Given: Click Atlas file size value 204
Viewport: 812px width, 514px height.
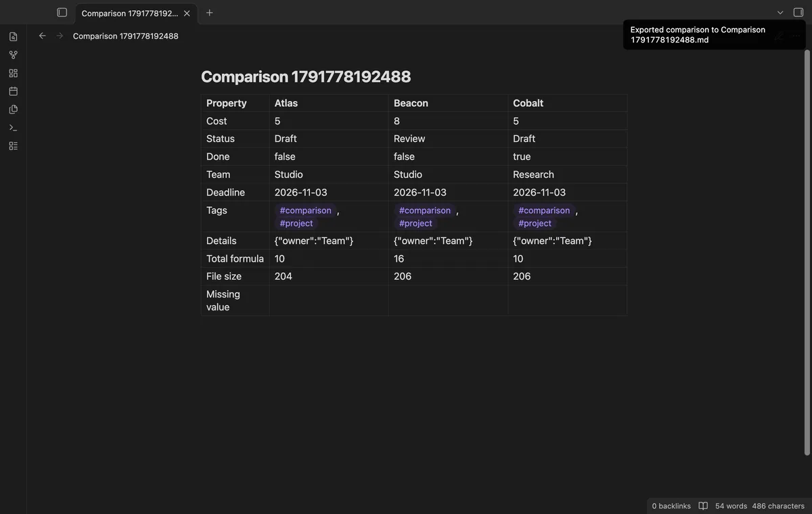Looking at the screenshot, I should point(284,276).
